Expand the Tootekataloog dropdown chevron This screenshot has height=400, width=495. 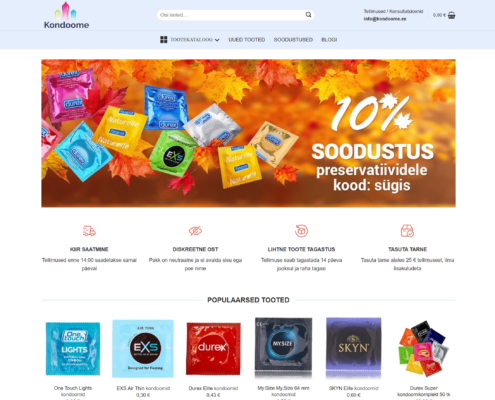(x=217, y=40)
